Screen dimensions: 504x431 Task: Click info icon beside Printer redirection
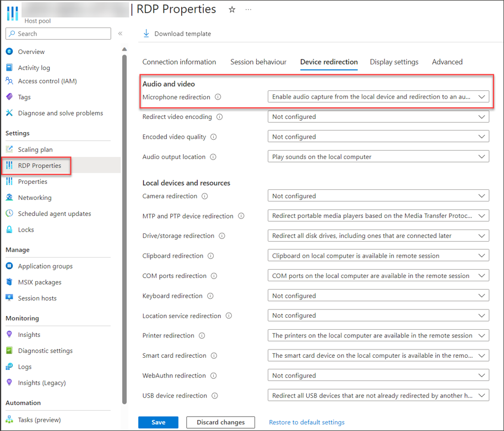pos(202,336)
